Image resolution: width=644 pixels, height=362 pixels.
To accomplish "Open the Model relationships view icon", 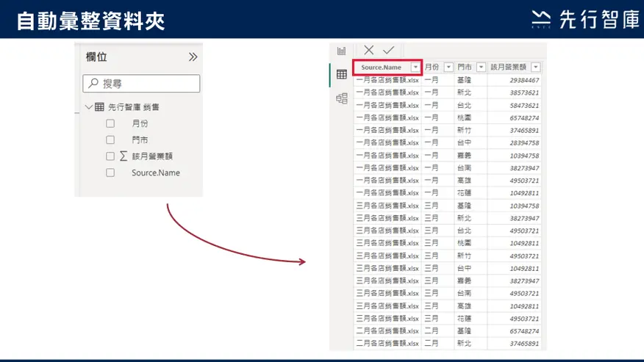I will pyautogui.click(x=341, y=98).
